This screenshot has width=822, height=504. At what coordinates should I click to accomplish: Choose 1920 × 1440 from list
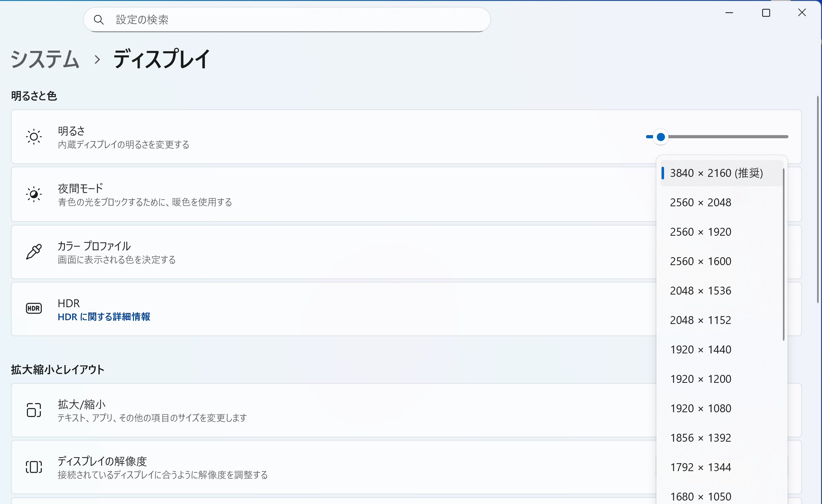[721, 350]
